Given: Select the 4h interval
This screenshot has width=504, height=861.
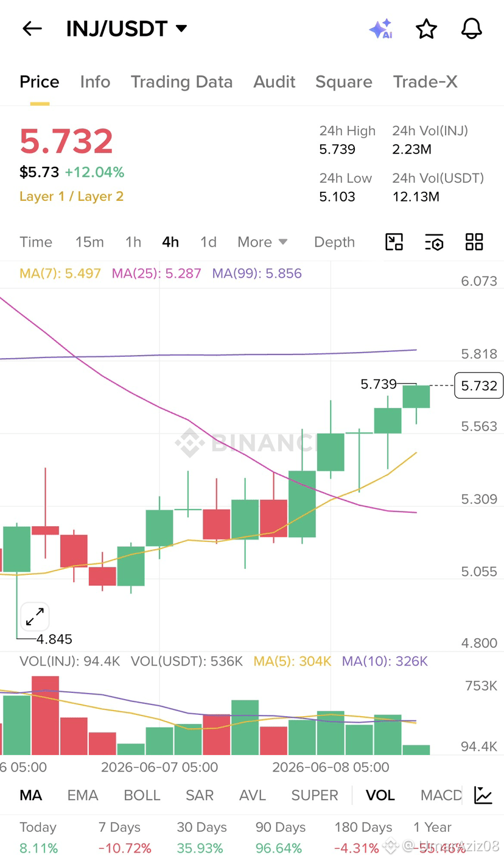Looking at the screenshot, I should tap(170, 242).
